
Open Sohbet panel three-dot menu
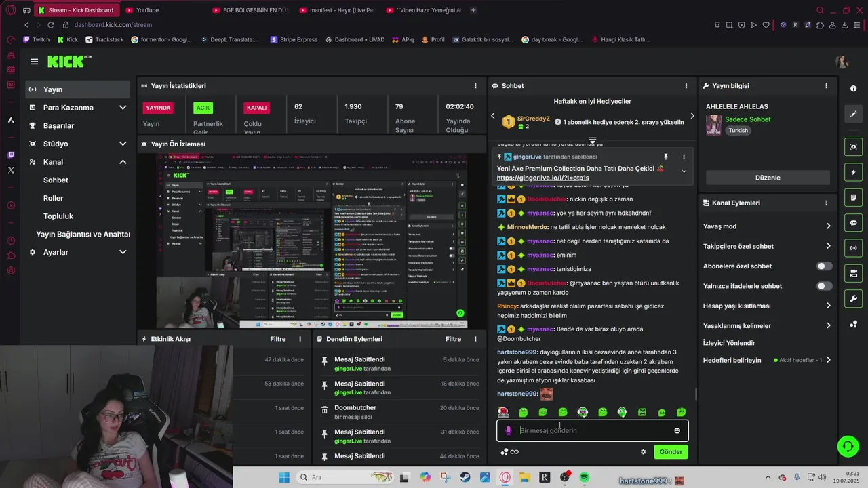(686, 86)
